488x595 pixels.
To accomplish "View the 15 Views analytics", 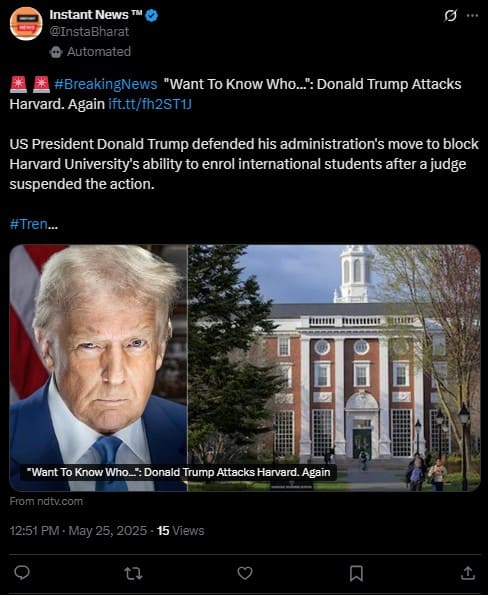I will (x=181, y=530).
